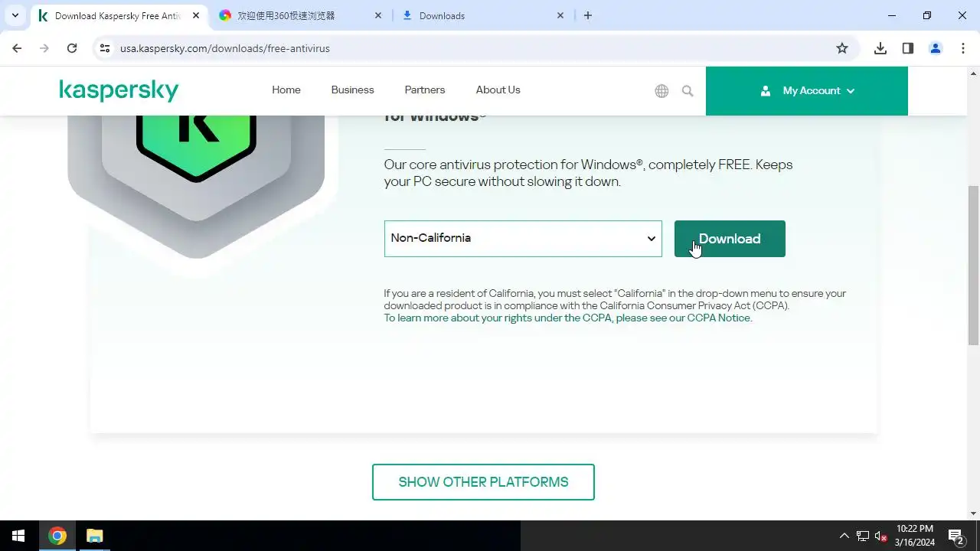
Task: Open the Partners menu item
Action: [425, 90]
